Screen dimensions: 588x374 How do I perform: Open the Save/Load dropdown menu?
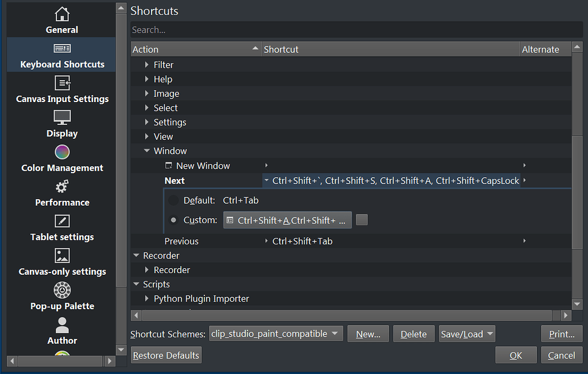click(x=467, y=334)
